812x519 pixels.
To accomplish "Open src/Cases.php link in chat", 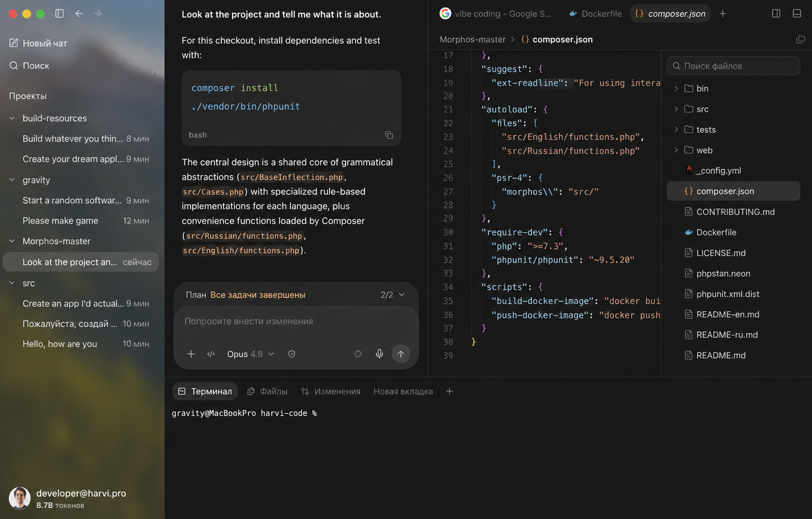I will pyautogui.click(x=213, y=192).
